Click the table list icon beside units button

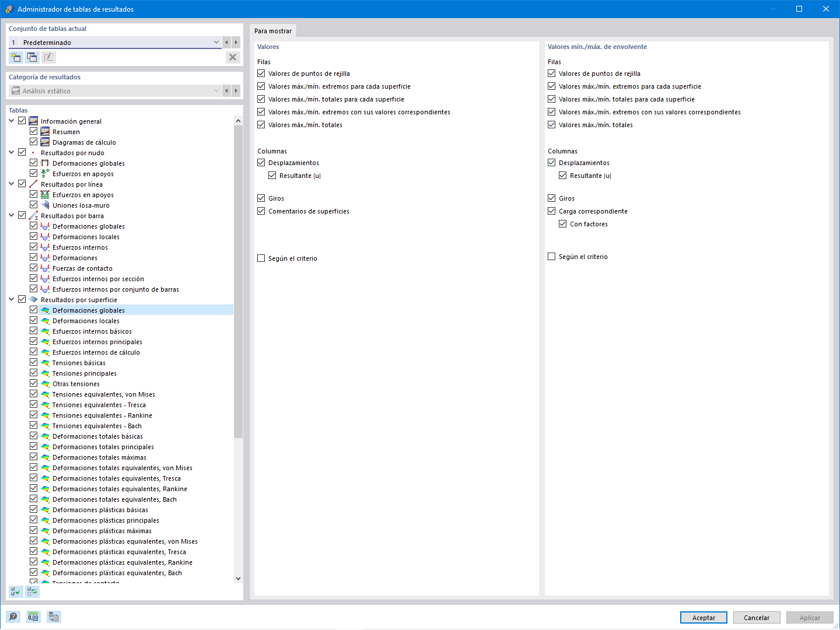click(x=54, y=617)
